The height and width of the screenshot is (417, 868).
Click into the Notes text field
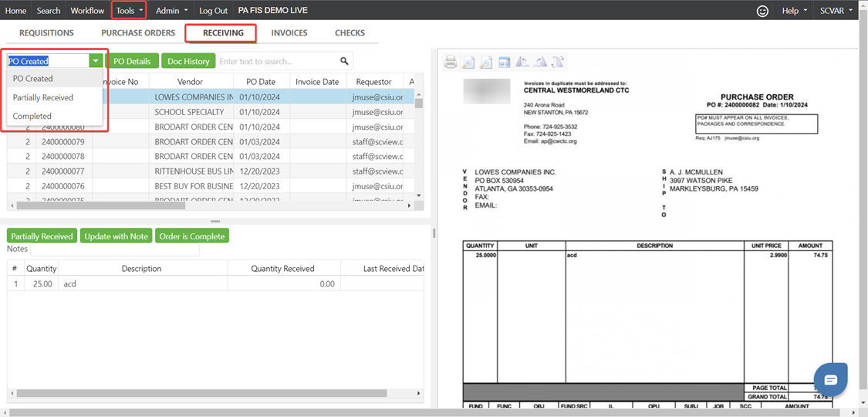[114, 249]
